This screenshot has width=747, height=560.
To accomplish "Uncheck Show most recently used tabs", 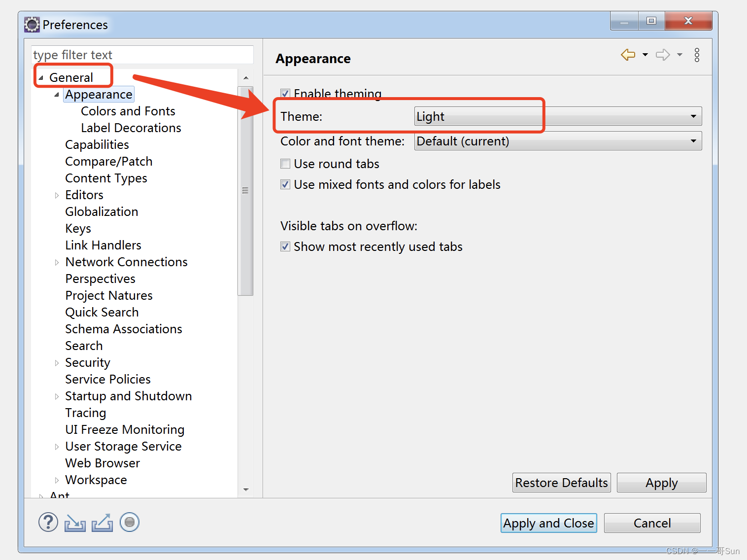I will (x=285, y=246).
